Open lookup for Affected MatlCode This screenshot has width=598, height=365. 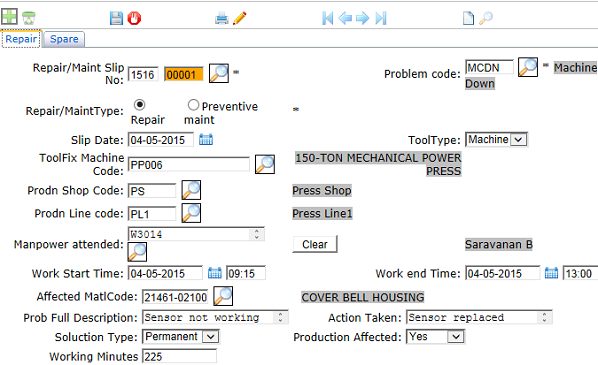(x=223, y=296)
